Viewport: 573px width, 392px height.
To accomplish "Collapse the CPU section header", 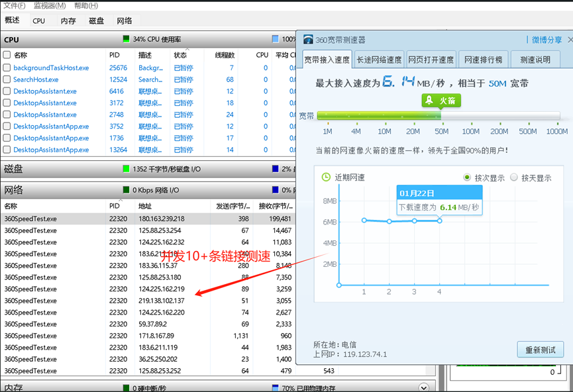I will [x=148, y=40].
